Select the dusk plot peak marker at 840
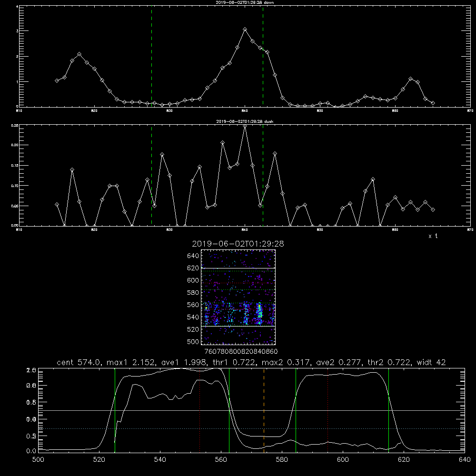 (x=245, y=126)
